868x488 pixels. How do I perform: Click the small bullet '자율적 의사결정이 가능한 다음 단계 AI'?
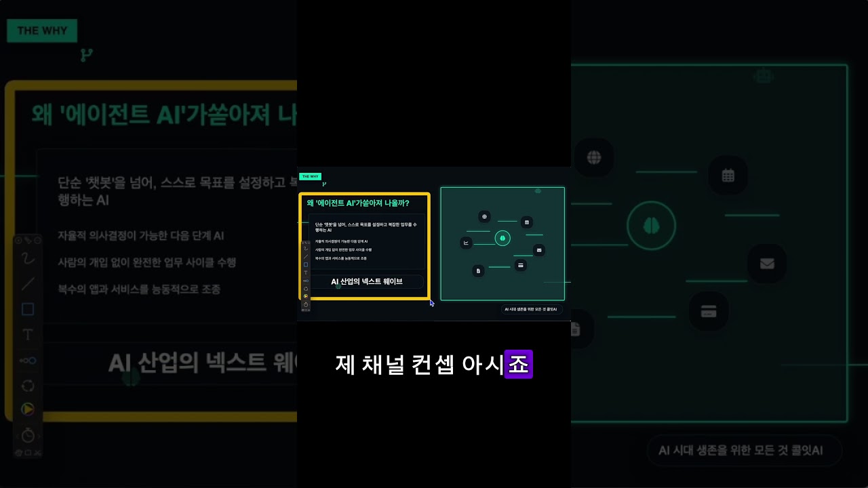[x=342, y=241]
